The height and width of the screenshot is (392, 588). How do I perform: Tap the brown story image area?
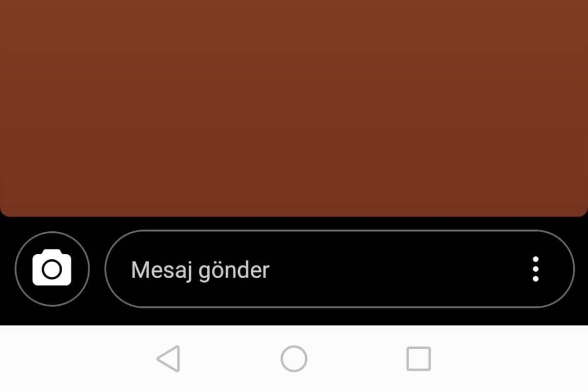[294, 108]
